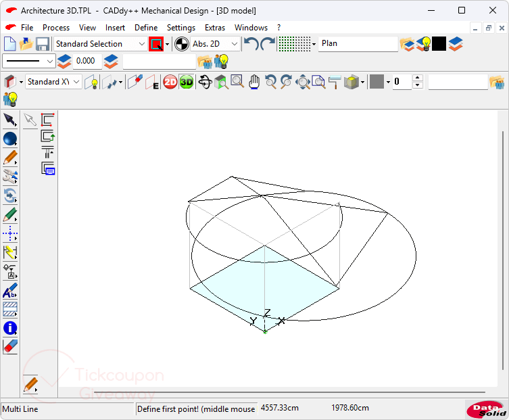Select the green pencil tool
Screen dimensions: 509x420
point(10,214)
